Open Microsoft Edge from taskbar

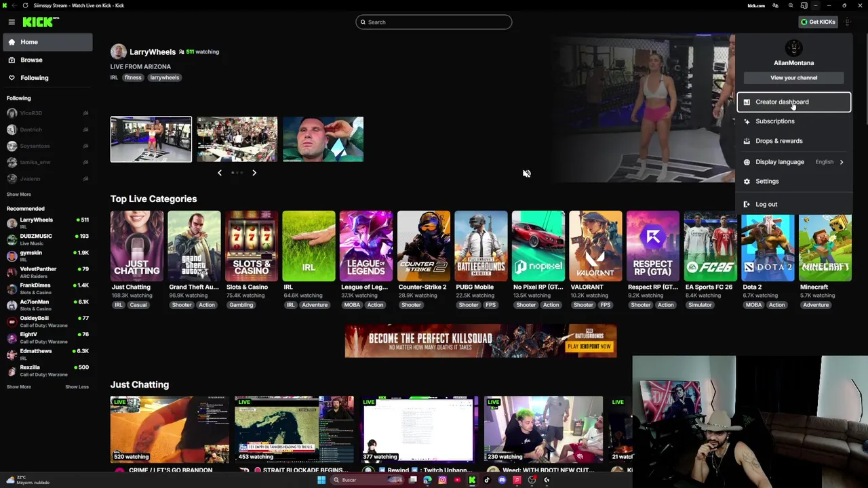click(427, 480)
